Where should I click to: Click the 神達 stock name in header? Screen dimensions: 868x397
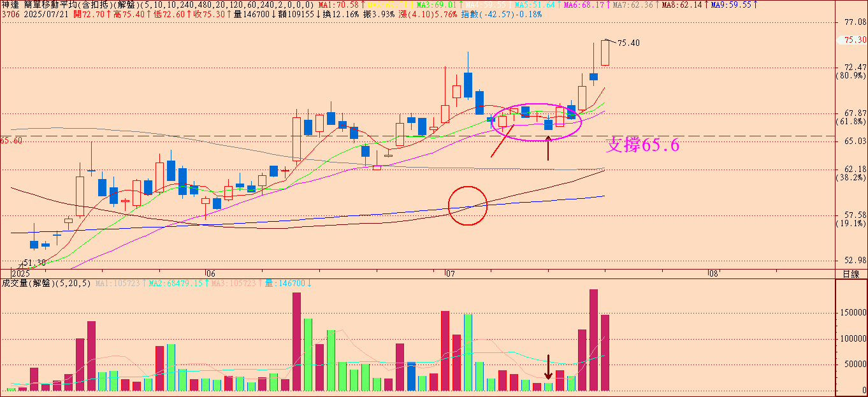click(x=10, y=5)
